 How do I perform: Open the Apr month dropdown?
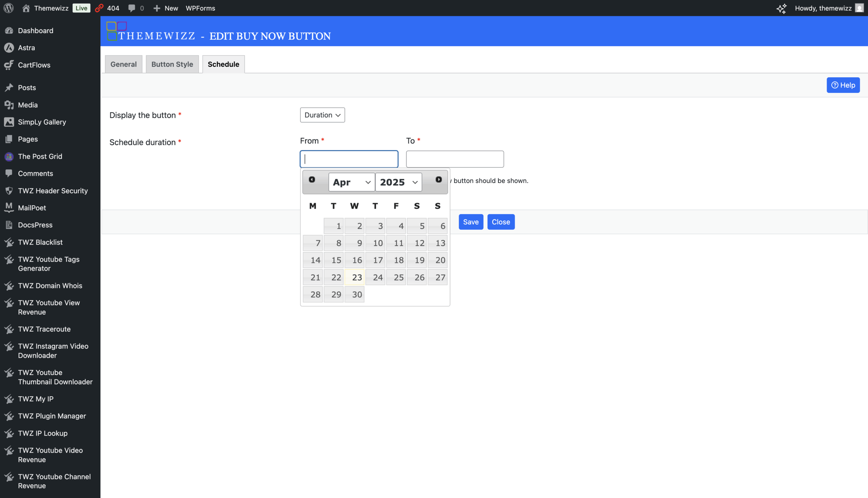[x=352, y=182]
